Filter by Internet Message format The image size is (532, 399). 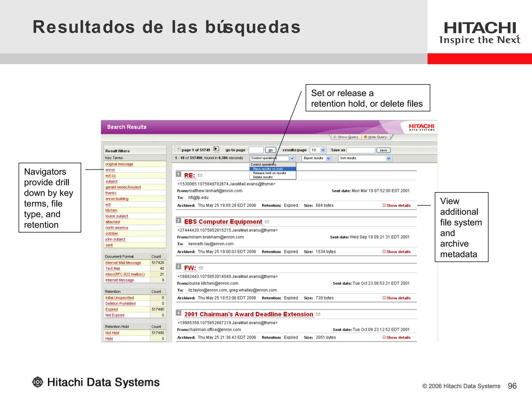119,280
